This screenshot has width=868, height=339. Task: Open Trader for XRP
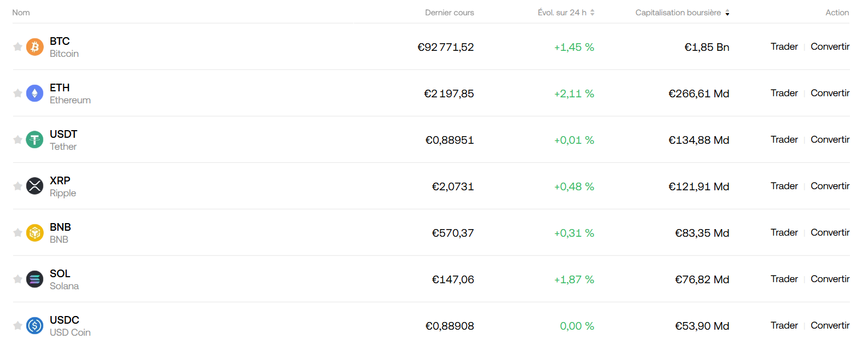784,186
